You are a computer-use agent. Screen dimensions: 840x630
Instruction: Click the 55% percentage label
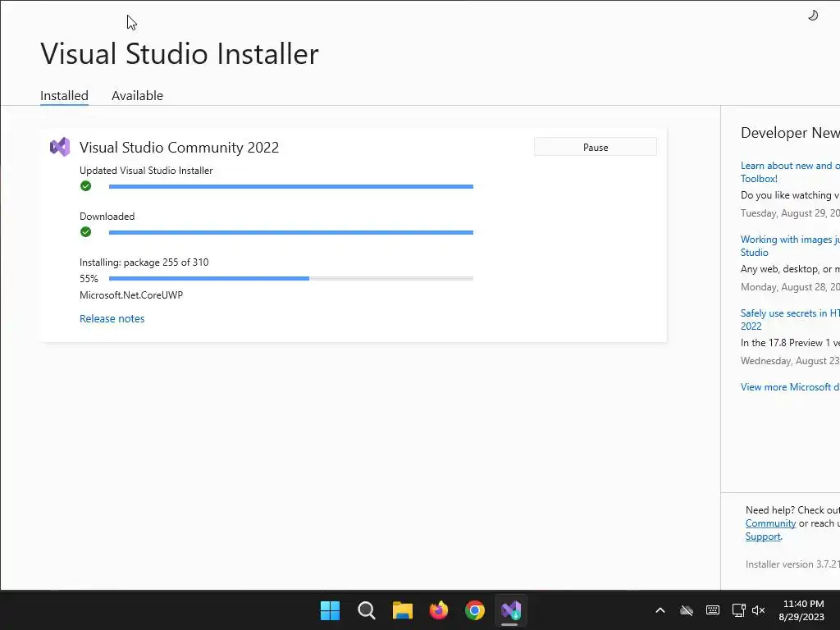point(89,279)
